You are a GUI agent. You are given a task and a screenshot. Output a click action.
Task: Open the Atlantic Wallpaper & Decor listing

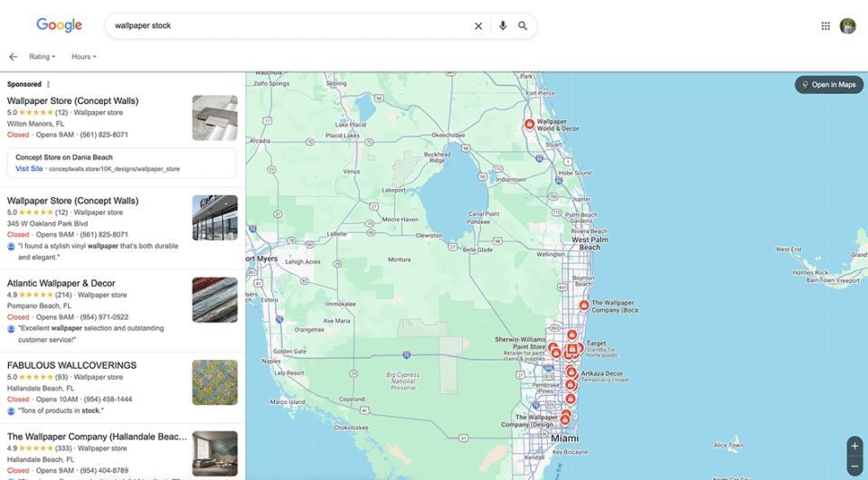coord(61,284)
